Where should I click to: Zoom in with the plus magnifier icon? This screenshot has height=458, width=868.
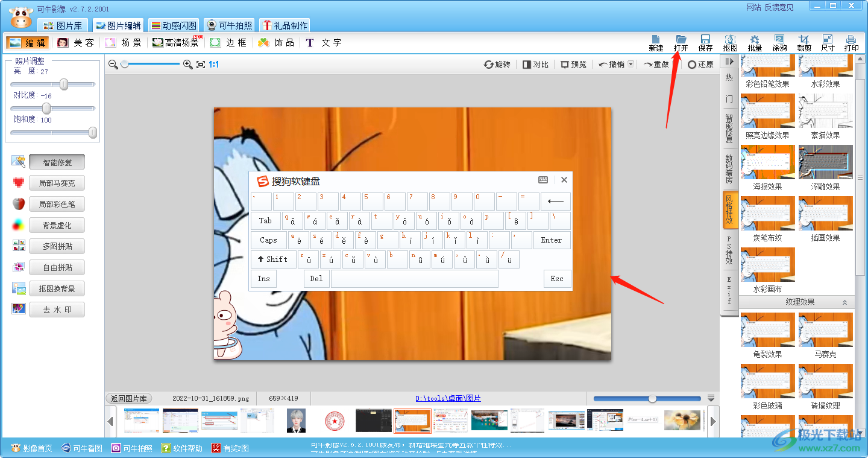coord(188,64)
